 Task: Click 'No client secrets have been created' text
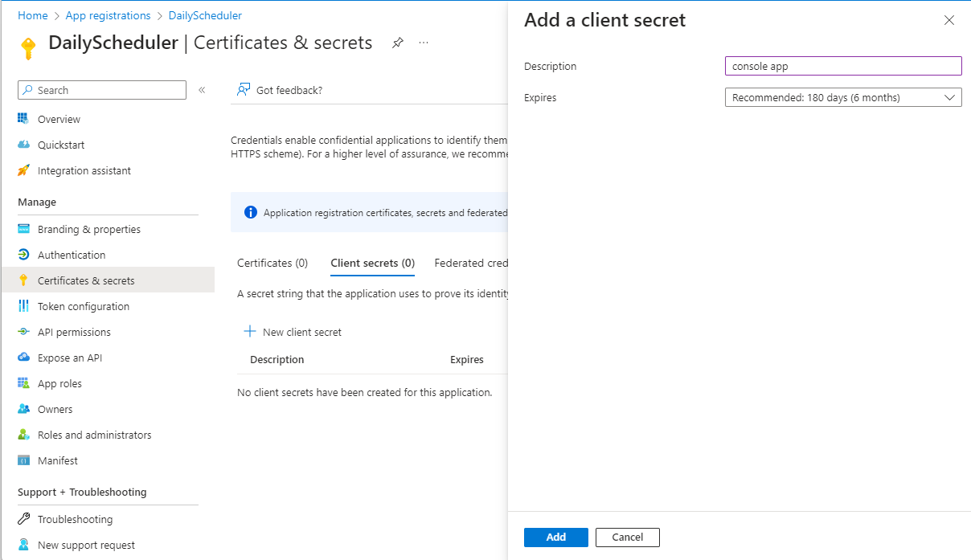click(x=364, y=392)
